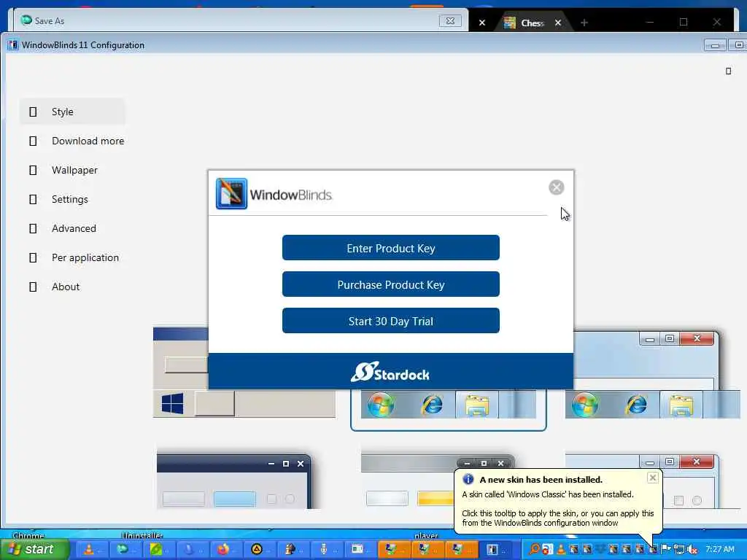Image resolution: width=747 pixels, height=560 pixels.
Task: Click the microphone taskbar button
Action: pyautogui.click(x=327, y=550)
